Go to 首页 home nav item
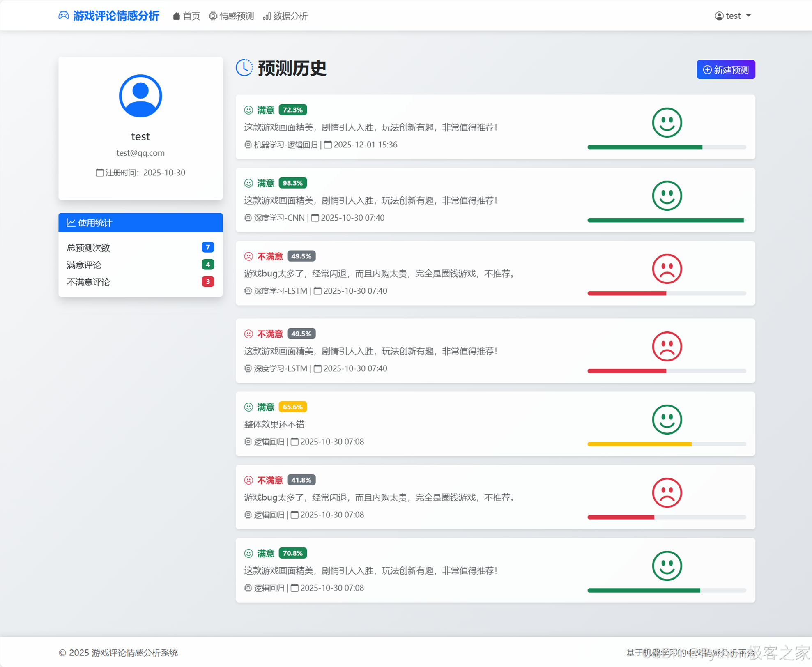Image resolution: width=812 pixels, height=667 pixels. point(186,16)
